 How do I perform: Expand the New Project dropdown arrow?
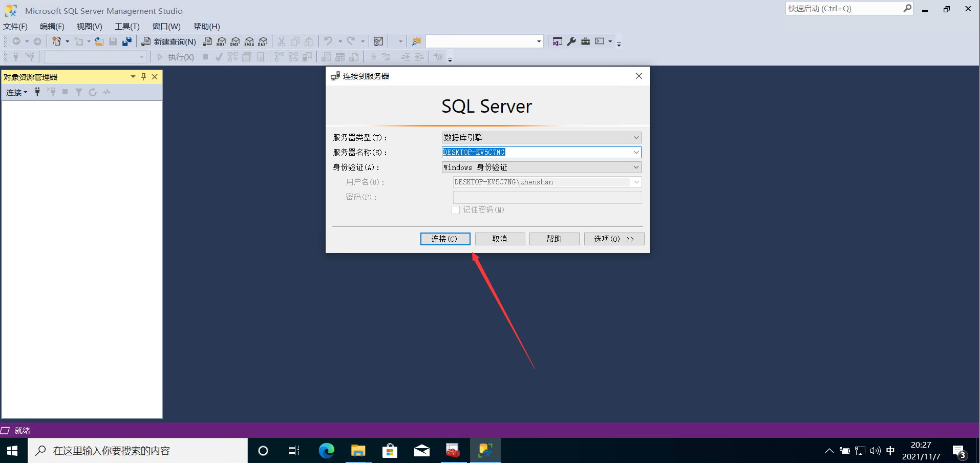point(67,41)
